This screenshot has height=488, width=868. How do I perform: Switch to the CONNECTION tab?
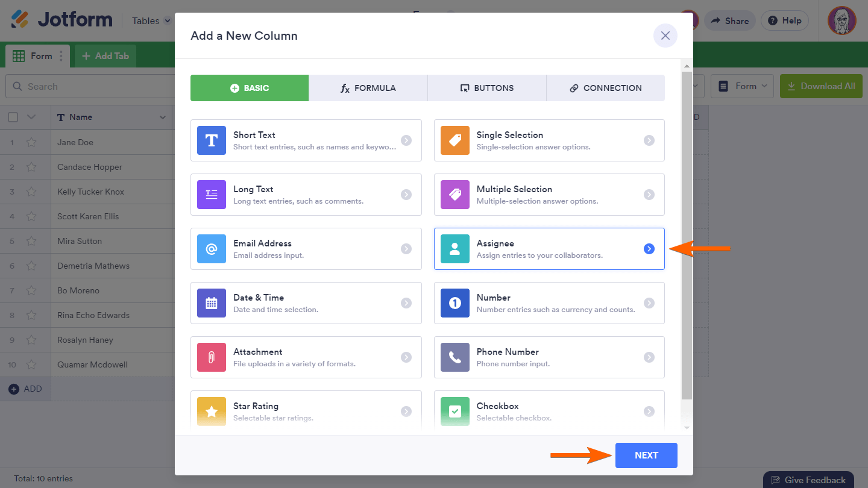tap(606, 88)
